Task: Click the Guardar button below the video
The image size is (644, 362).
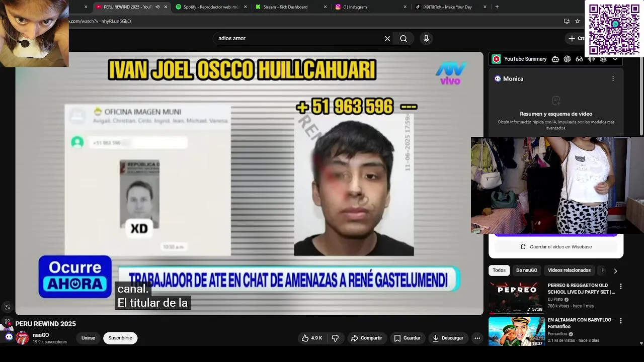Action: (407, 338)
